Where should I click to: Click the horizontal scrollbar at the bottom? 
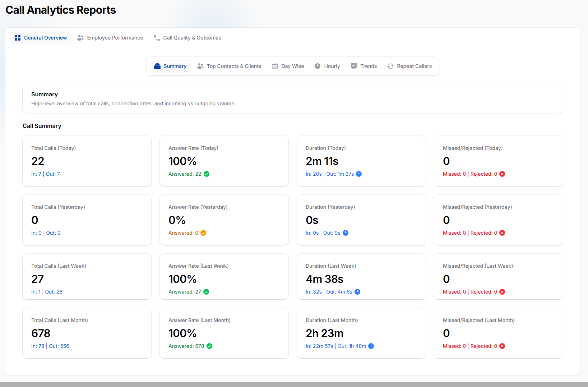pyautogui.click(x=294, y=384)
